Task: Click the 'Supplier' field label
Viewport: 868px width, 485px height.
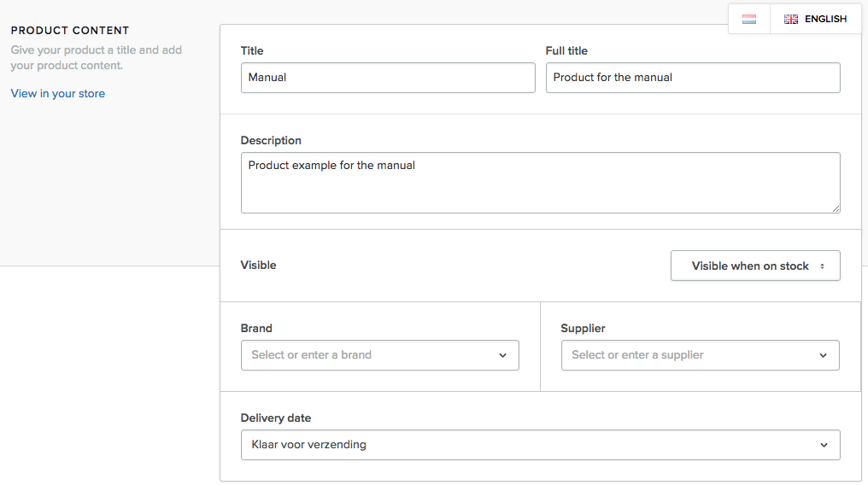Action: (x=583, y=329)
